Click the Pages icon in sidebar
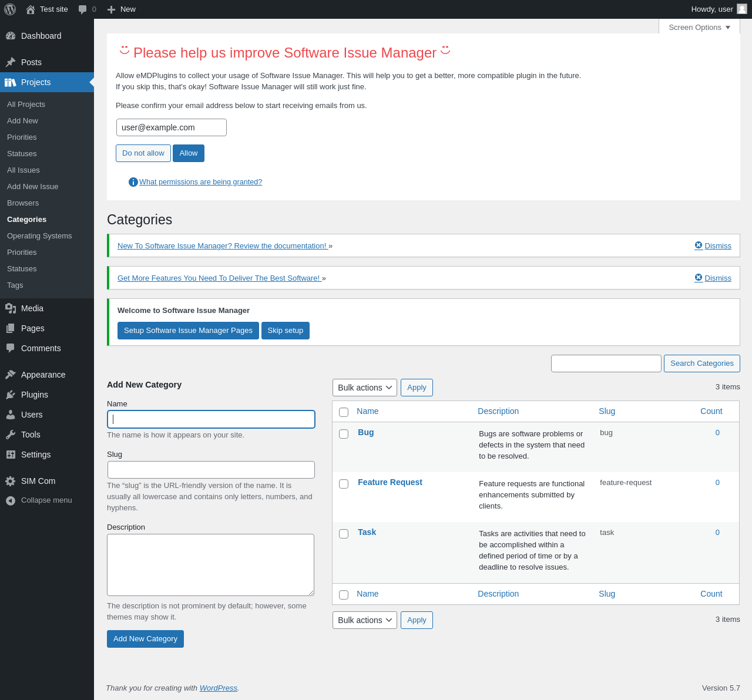The height and width of the screenshot is (700, 752). tap(11, 328)
